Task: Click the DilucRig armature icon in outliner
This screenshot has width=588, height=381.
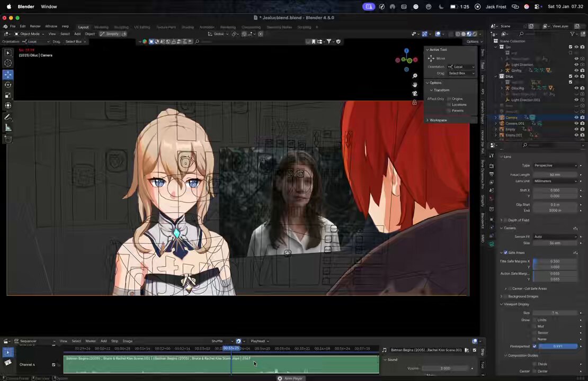Action: pyautogui.click(x=508, y=88)
